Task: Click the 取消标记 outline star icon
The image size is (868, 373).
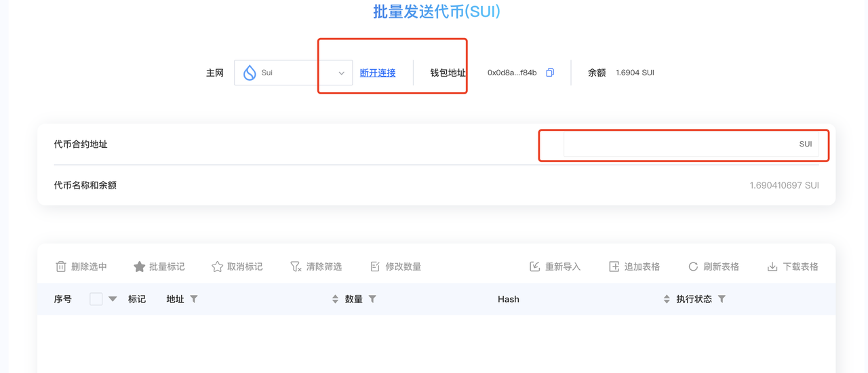Action: 217,267
